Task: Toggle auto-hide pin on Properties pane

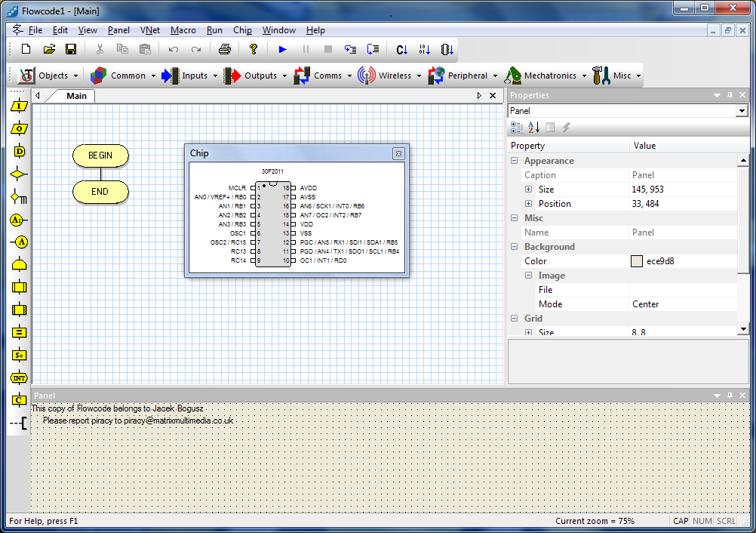Action: tap(730, 95)
